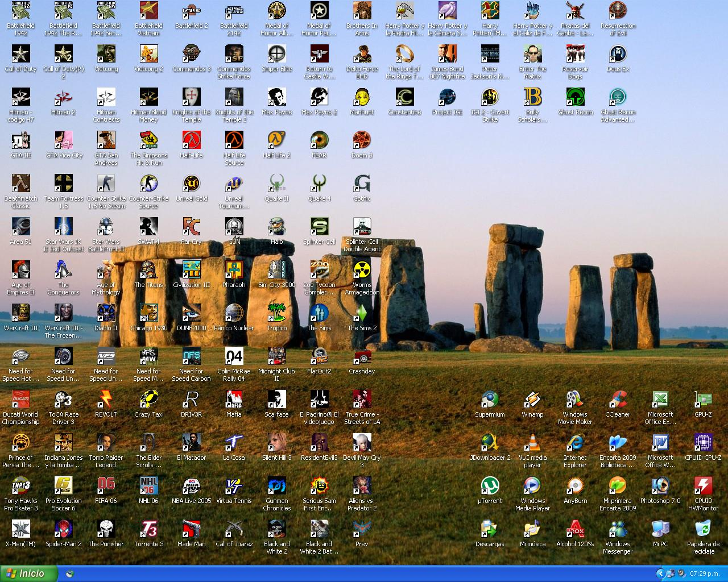The width and height of the screenshot is (728, 582).
Task: Launch Tomb Raider Legend shortcut
Action: (106, 451)
